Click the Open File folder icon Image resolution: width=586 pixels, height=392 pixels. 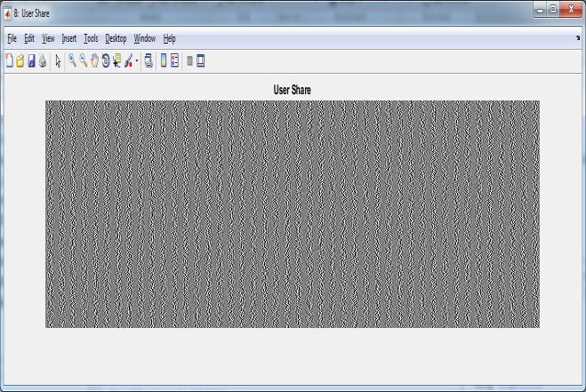pyautogui.click(x=20, y=60)
